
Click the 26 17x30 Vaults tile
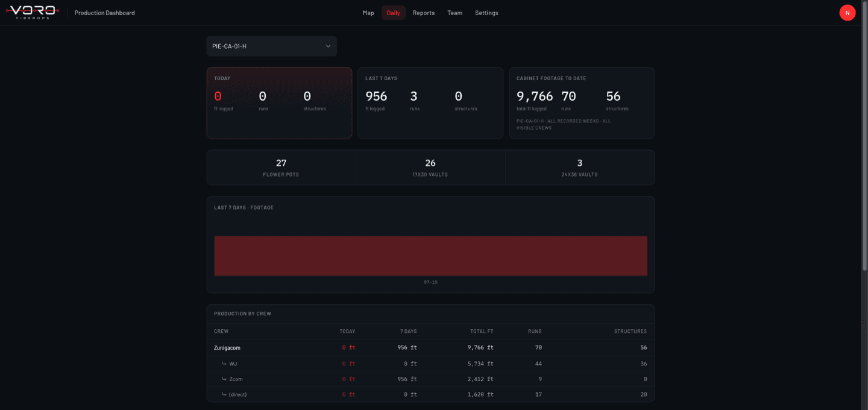click(430, 168)
